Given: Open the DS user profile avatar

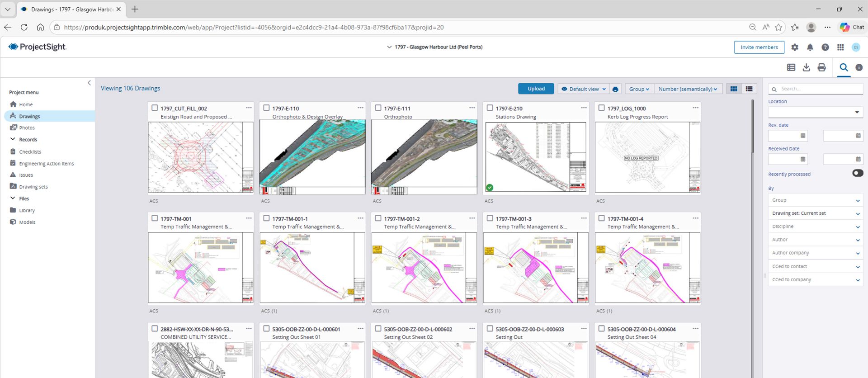Looking at the screenshot, I should coord(856,47).
